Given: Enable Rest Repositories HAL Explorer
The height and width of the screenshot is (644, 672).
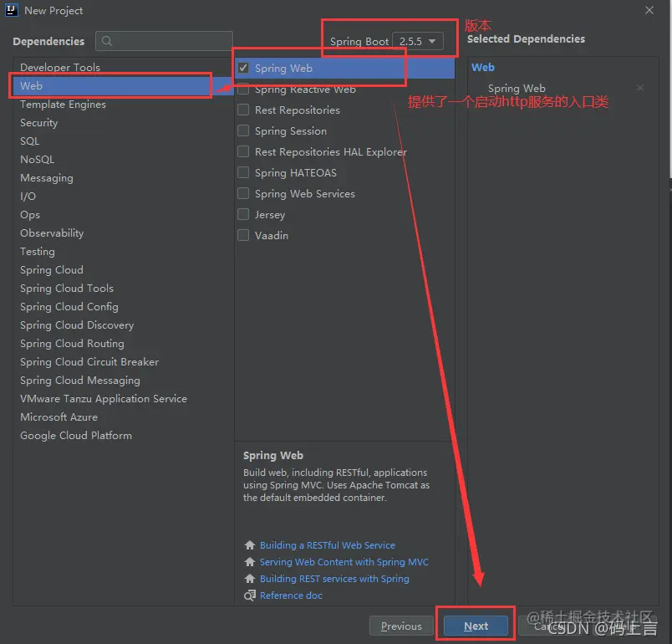Looking at the screenshot, I should 243,151.
